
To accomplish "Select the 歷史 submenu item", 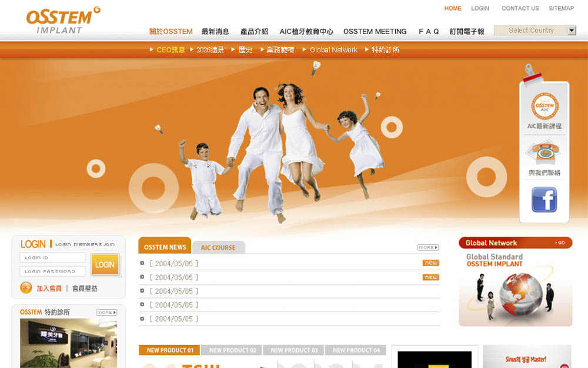I will 245,50.
